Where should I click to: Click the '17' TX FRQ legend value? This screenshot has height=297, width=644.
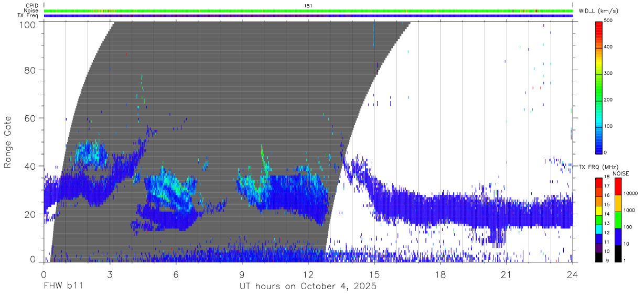click(x=607, y=186)
